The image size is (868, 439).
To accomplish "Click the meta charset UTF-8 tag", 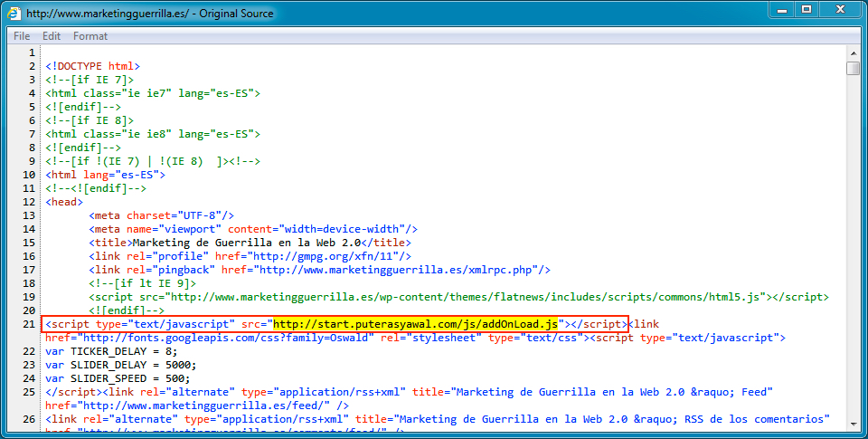I will [162, 215].
